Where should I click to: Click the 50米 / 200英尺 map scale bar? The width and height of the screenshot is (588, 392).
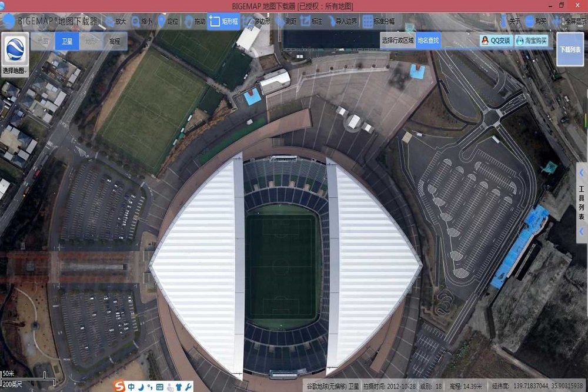[x=28, y=379]
